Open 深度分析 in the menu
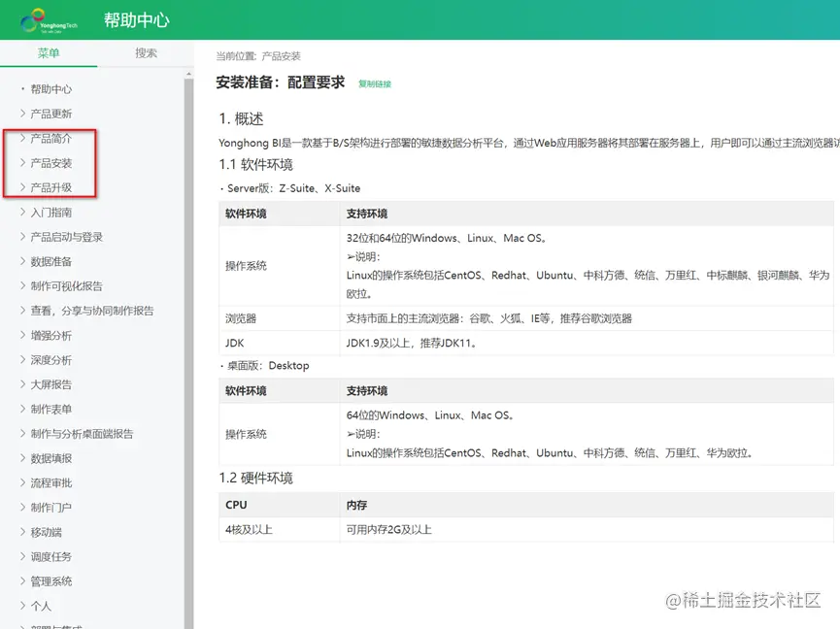 pyautogui.click(x=50, y=360)
